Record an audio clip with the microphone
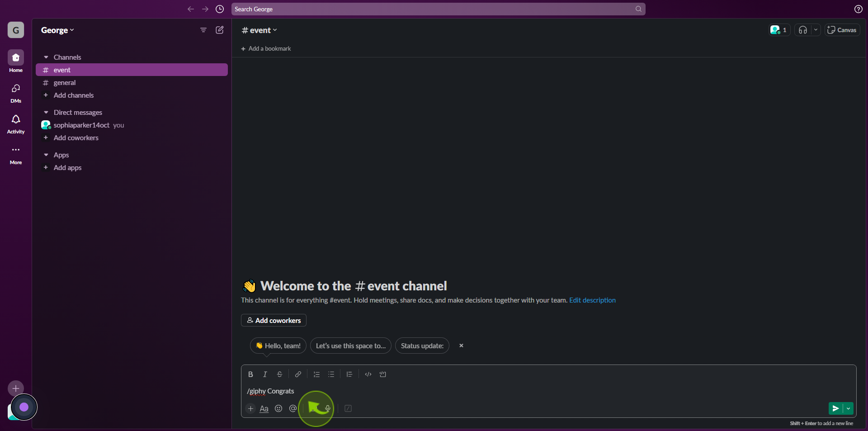Viewport: 868px width, 431px height. (x=328, y=408)
